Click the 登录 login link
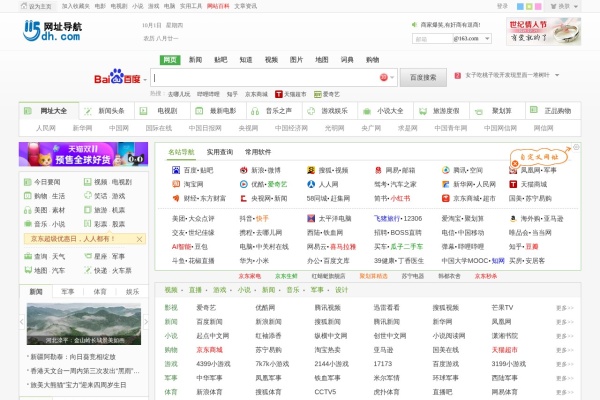This screenshot has height=400, width=600. point(502,6)
